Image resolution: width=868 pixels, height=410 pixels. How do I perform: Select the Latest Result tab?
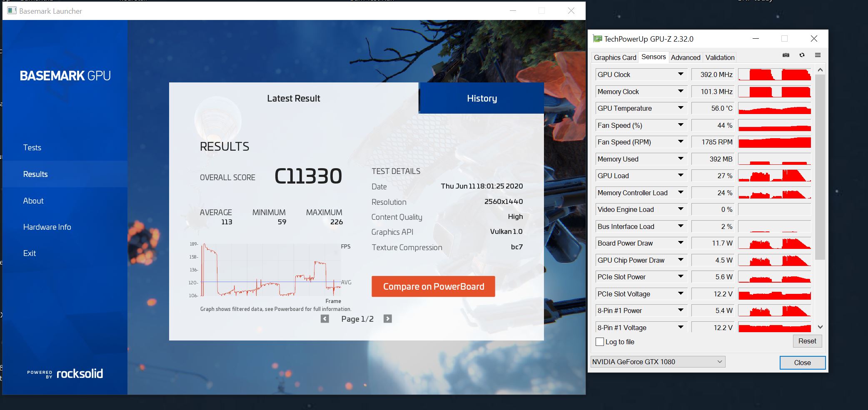(x=294, y=98)
